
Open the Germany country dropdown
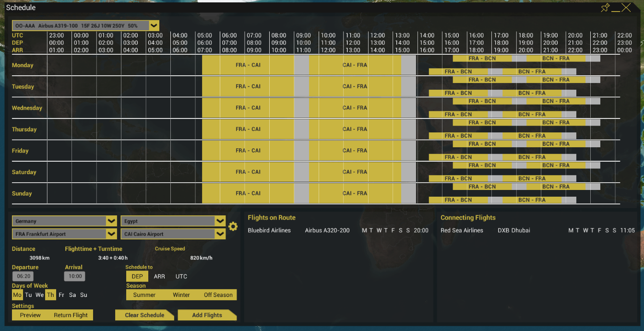(64, 221)
